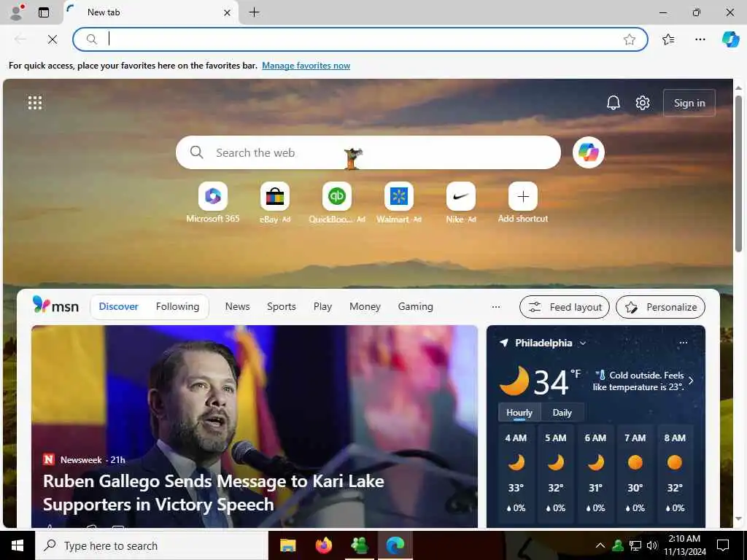Viewport: 747px width, 560px height.
Task: Open the Gaming tab
Action: 415,307
